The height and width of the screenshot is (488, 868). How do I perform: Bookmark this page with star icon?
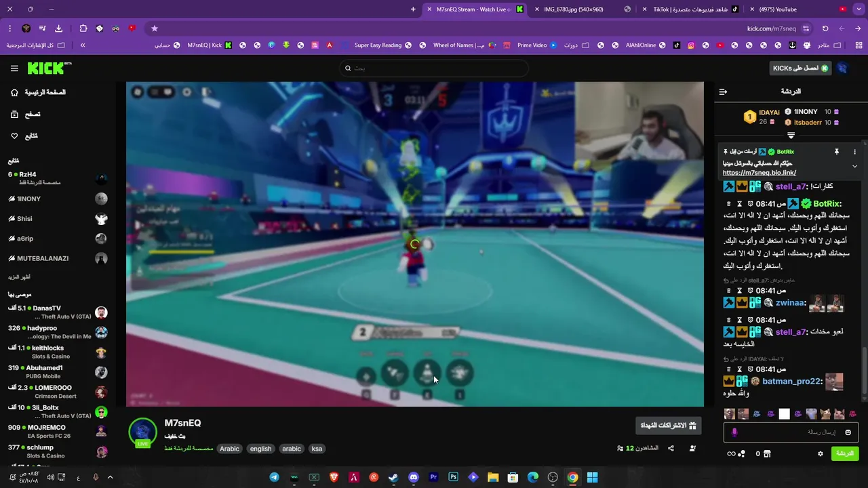point(155,28)
